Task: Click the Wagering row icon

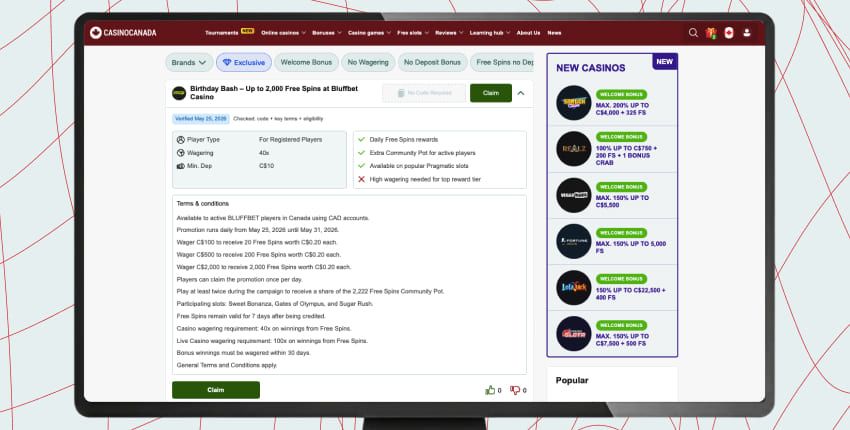Action: (x=181, y=153)
